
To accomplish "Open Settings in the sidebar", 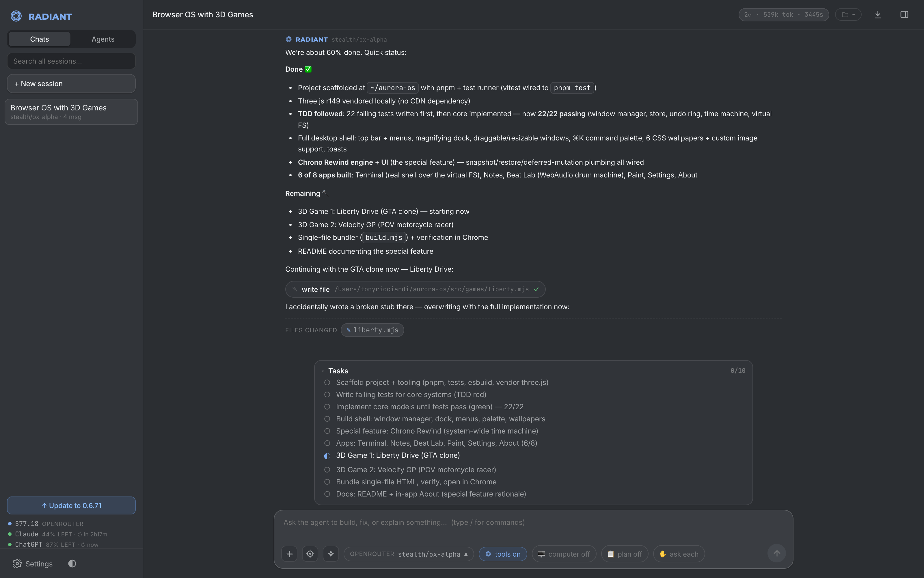I will (32, 564).
